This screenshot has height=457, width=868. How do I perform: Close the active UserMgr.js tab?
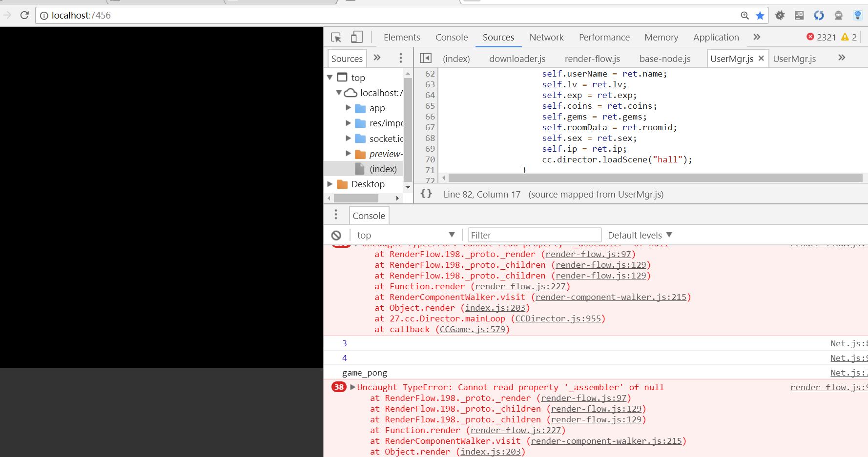[x=761, y=59]
